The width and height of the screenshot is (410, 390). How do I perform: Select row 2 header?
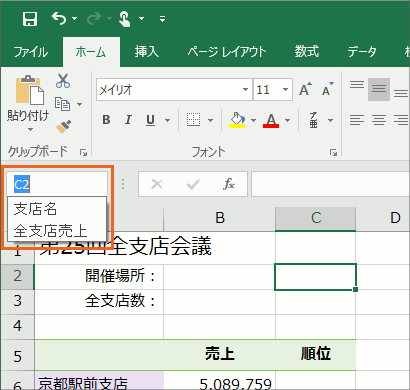(17, 277)
